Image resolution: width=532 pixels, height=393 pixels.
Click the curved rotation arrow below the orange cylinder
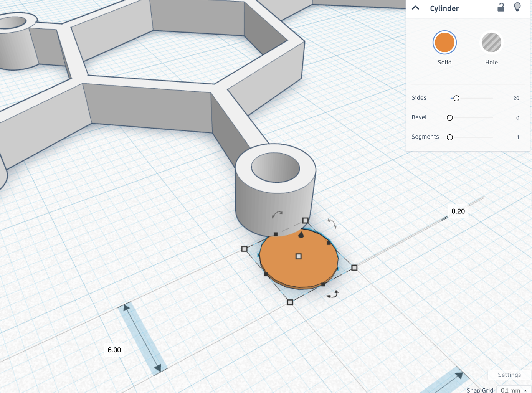[333, 294]
